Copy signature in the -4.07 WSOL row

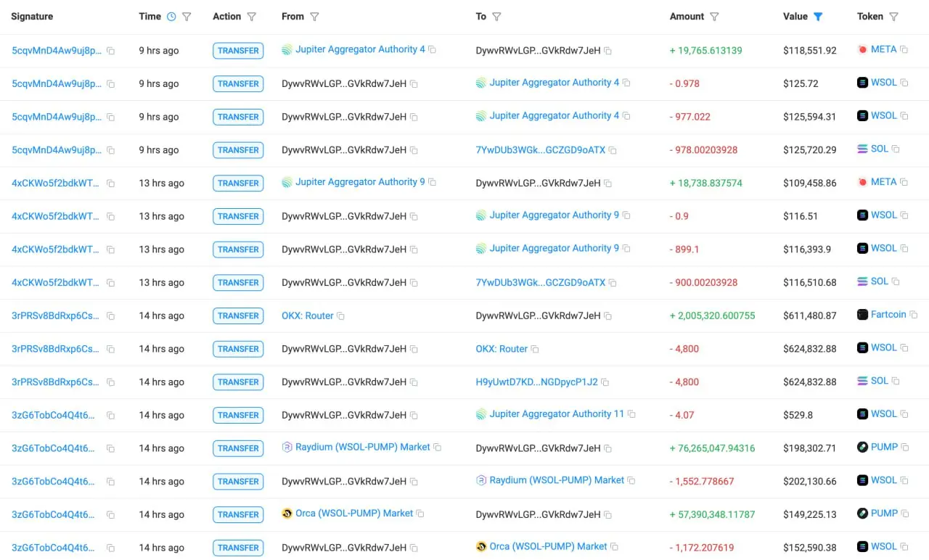[x=110, y=416]
